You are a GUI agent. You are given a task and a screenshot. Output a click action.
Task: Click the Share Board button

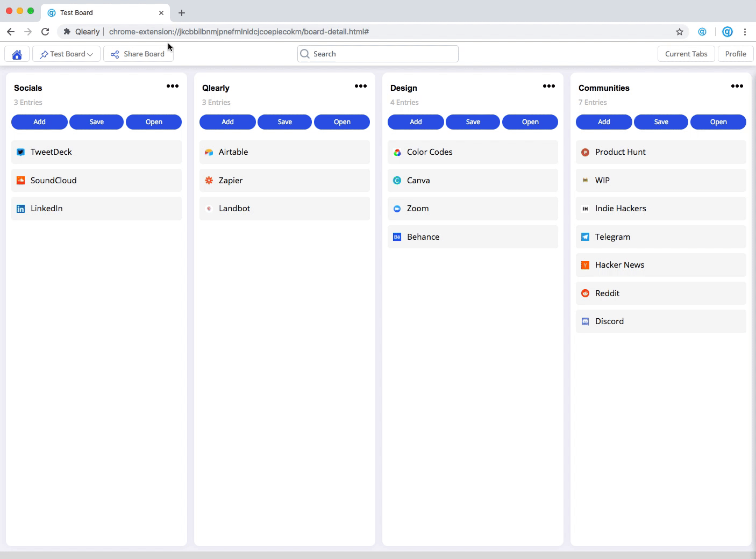[x=138, y=54]
